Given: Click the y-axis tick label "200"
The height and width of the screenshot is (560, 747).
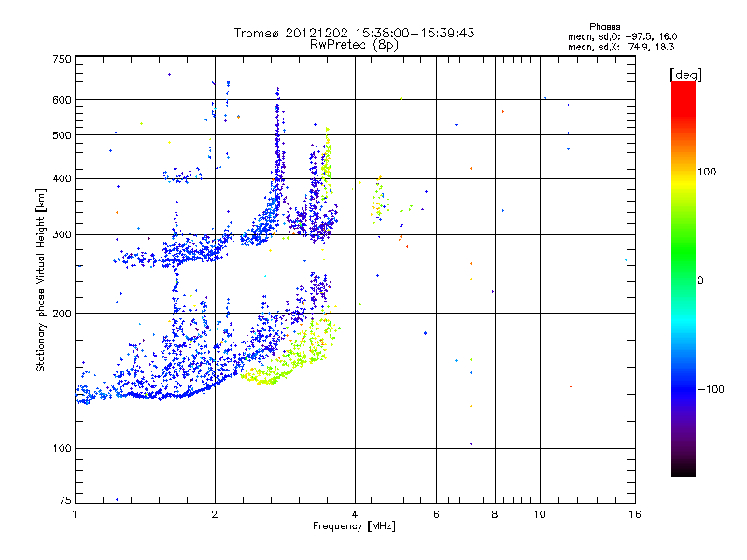Looking at the screenshot, I should coord(63,314).
